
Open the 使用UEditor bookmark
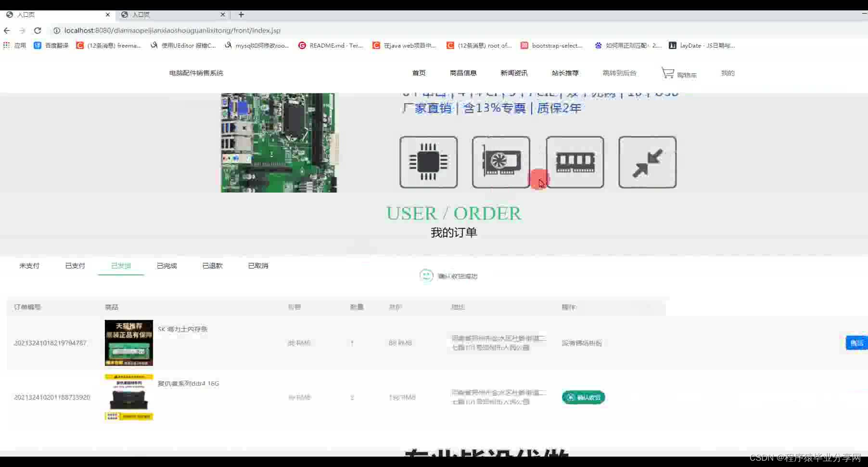pos(183,45)
